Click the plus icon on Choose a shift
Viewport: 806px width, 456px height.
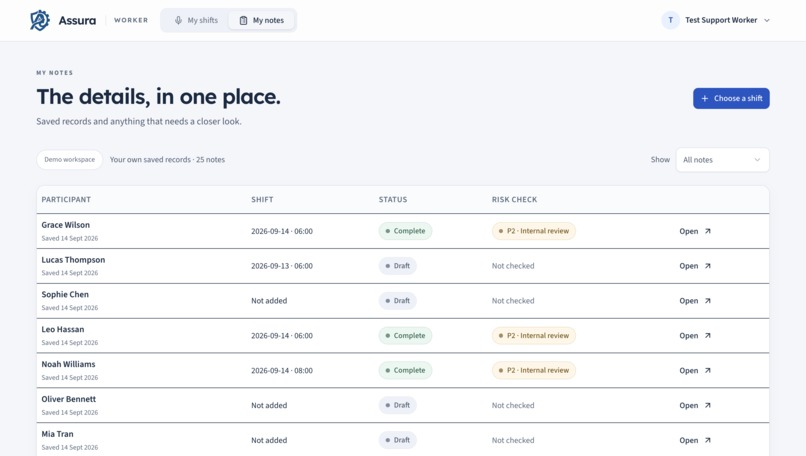[705, 98]
